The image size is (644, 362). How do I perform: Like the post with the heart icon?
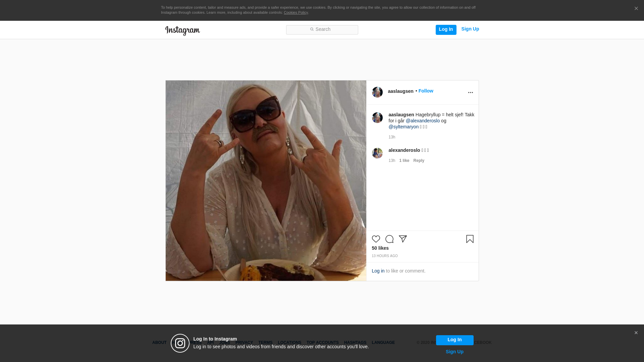click(x=376, y=239)
